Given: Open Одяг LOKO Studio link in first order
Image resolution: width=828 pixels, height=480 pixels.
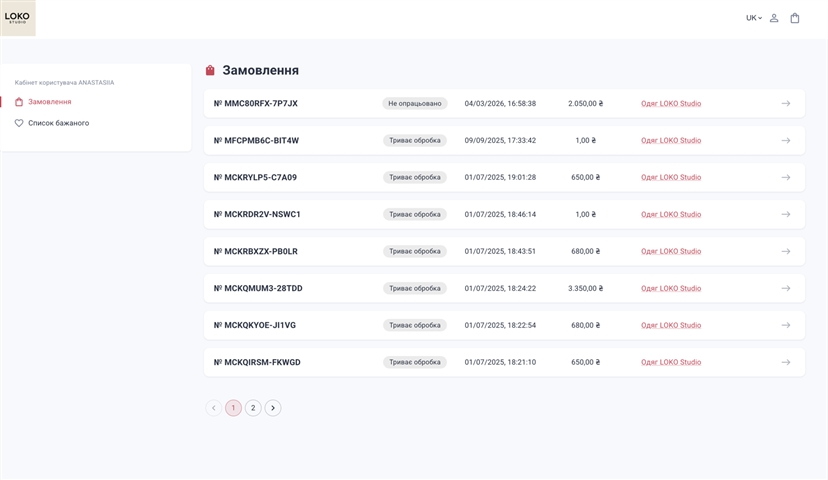Looking at the screenshot, I should pos(671,104).
